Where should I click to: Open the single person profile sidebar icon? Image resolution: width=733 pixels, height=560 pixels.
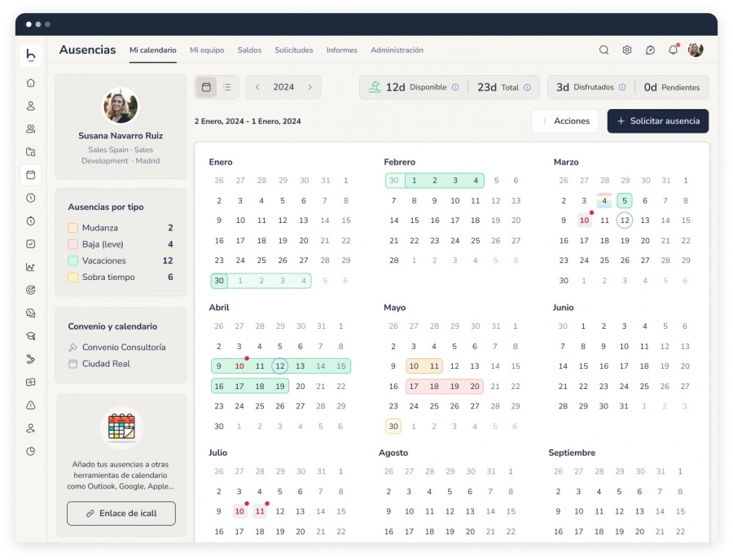[31, 106]
